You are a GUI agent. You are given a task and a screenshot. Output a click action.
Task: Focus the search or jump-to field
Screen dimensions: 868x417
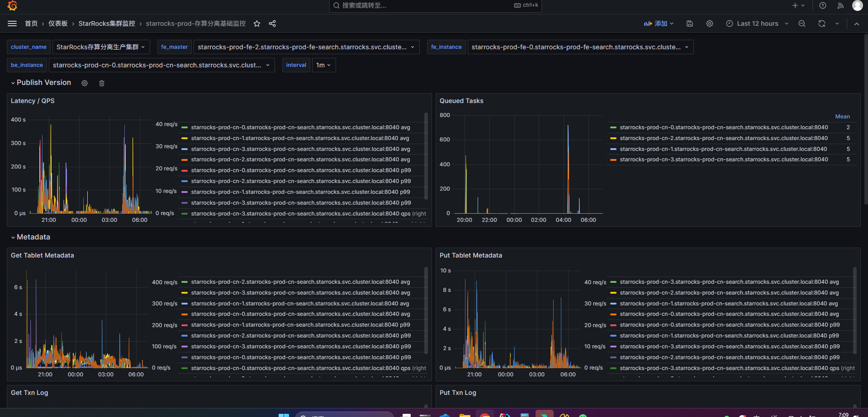(x=436, y=5)
